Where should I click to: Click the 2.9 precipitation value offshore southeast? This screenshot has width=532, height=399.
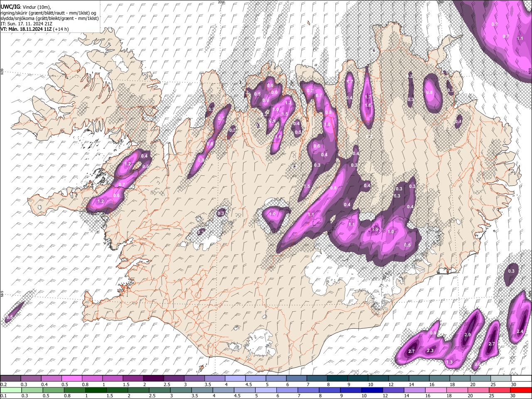[x=467, y=335]
